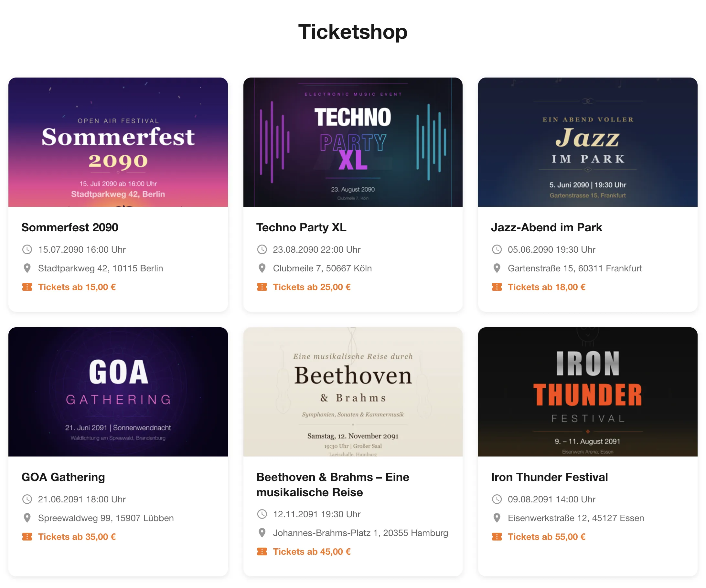Click the Iron Thunder Festival poster
The width and height of the screenshot is (706, 588).
click(x=588, y=392)
